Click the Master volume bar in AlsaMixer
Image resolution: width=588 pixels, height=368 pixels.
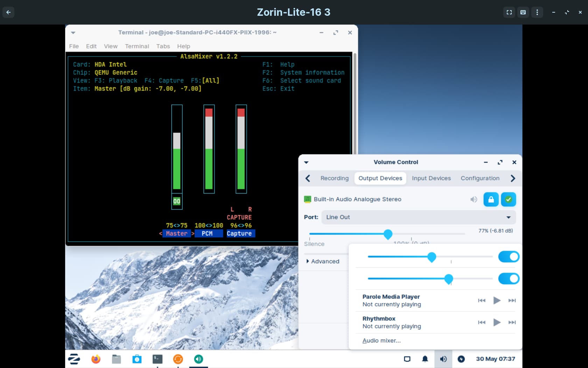(x=177, y=149)
